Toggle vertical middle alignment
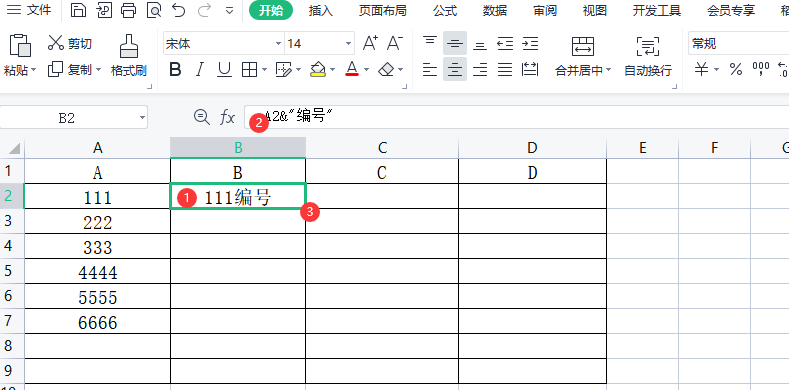This screenshot has height=390, width=789. (455, 44)
